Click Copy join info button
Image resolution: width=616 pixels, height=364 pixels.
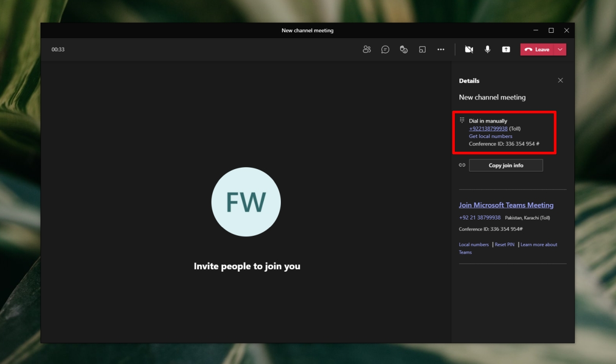click(x=506, y=165)
